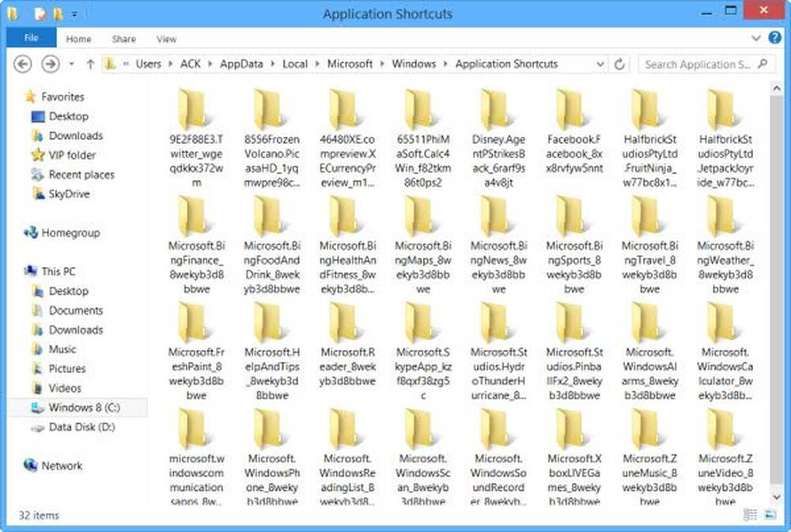791x532 pixels.
Task: Open the address bar history dropdown
Action: click(x=600, y=64)
